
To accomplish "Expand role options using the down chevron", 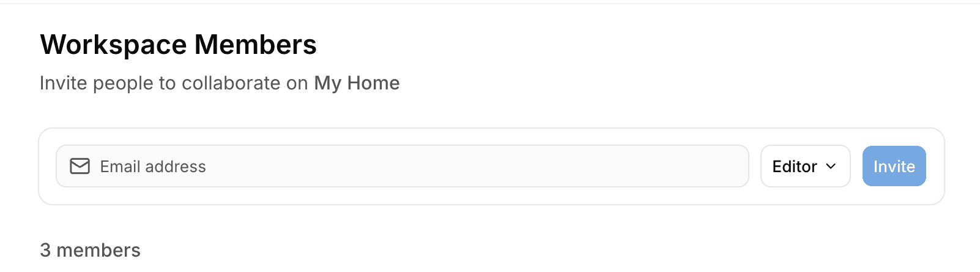I will click(831, 166).
